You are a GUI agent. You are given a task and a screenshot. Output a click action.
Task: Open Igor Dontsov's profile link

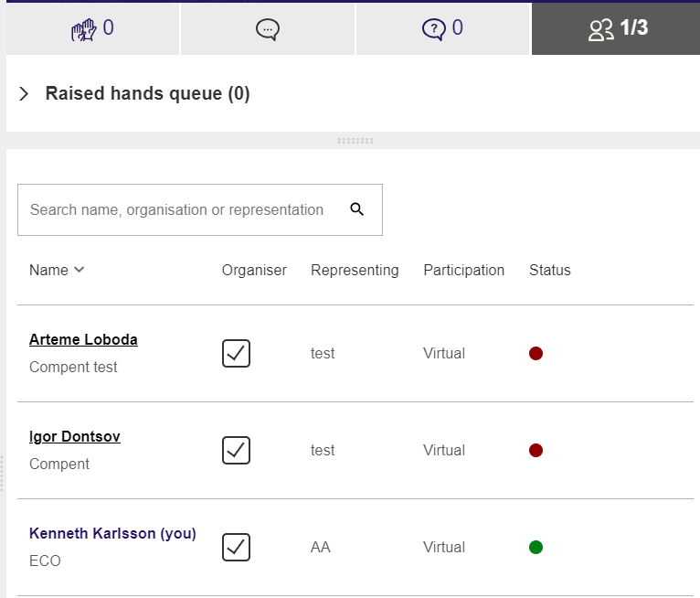75,436
